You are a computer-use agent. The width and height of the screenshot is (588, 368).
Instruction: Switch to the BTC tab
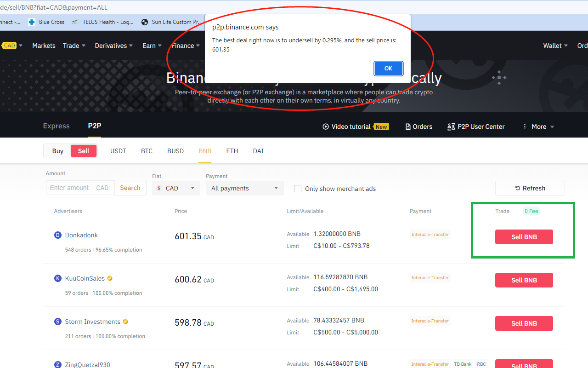tap(147, 150)
